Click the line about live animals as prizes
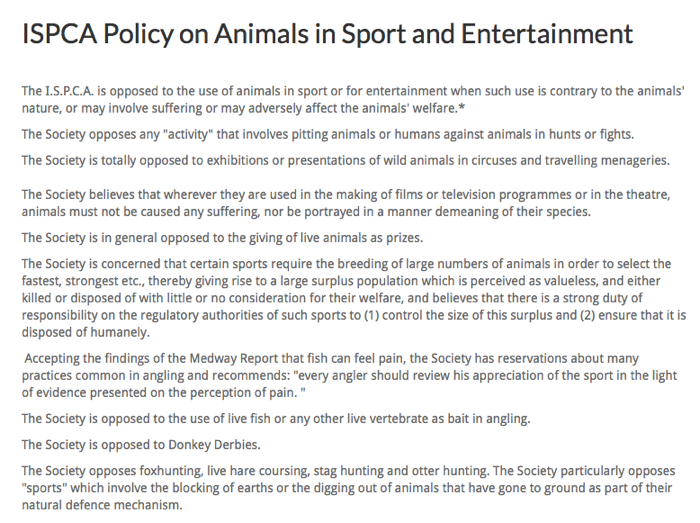 coord(222,238)
